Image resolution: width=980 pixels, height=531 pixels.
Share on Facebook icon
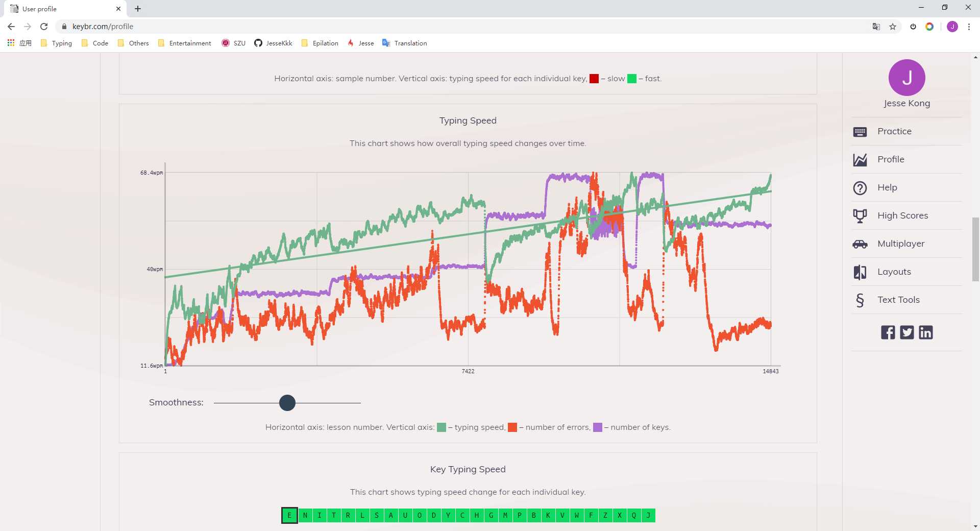888,332
